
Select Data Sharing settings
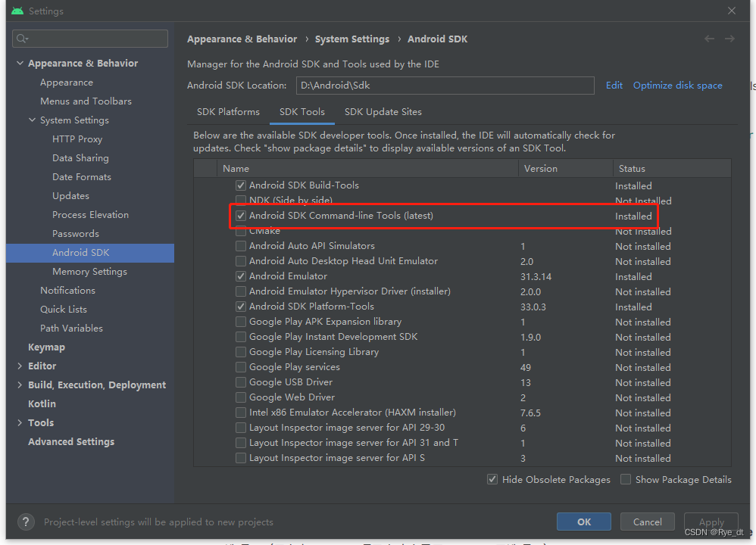pos(80,158)
